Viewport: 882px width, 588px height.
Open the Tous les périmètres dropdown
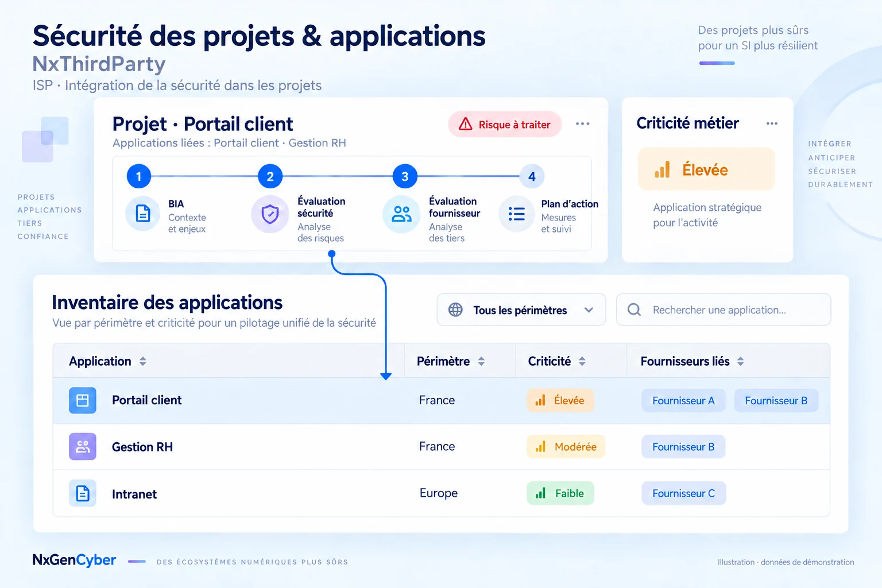521,310
